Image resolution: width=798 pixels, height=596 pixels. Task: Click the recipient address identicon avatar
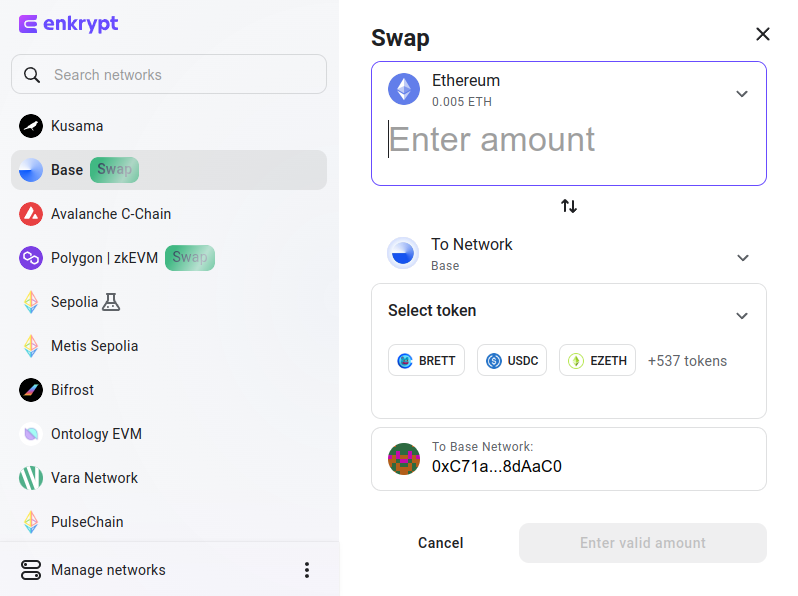pyautogui.click(x=404, y=459)
